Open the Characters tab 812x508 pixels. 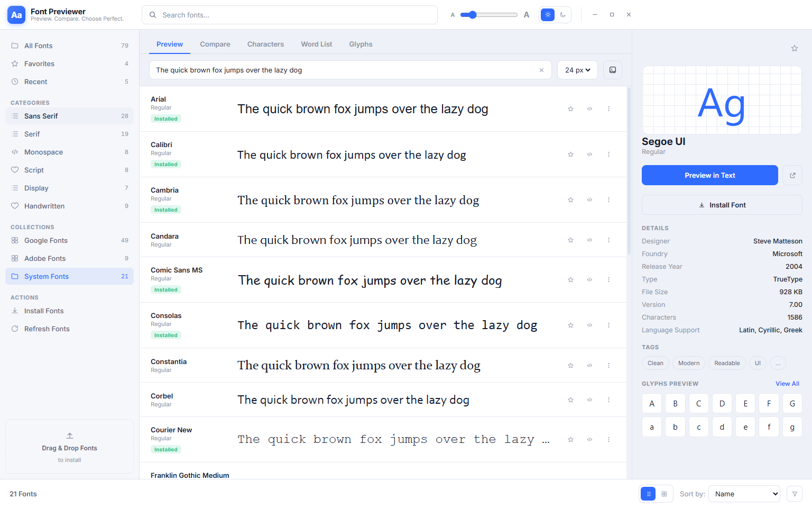tap(265, 44)
